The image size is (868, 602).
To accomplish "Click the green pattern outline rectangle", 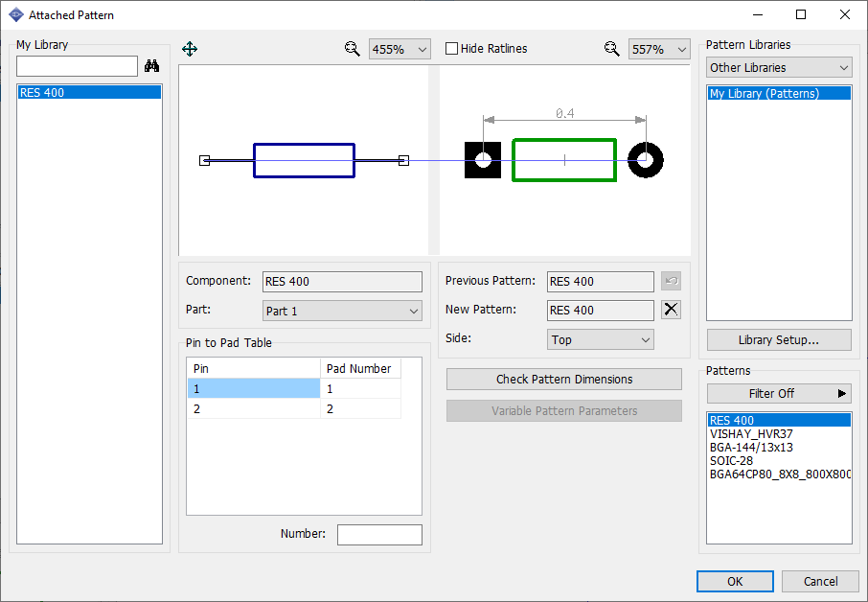I will 564,160.
